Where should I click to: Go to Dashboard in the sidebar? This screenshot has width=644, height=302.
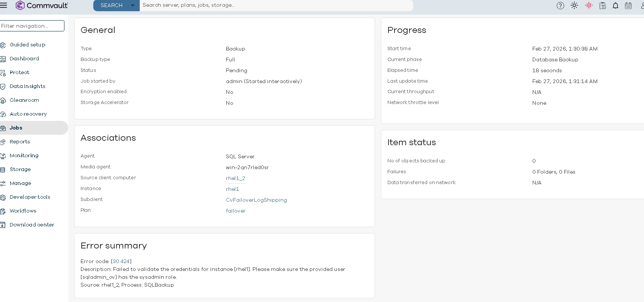[24, 58]
